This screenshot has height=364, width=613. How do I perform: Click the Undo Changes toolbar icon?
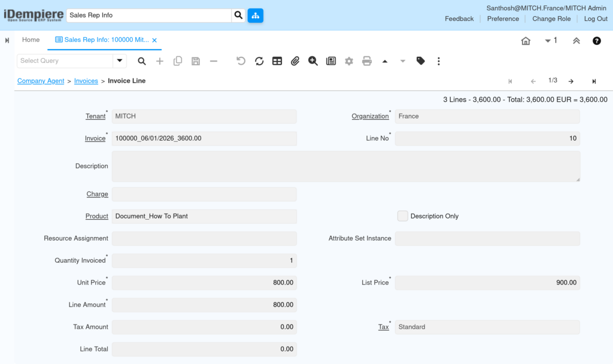tap(241, 61)
